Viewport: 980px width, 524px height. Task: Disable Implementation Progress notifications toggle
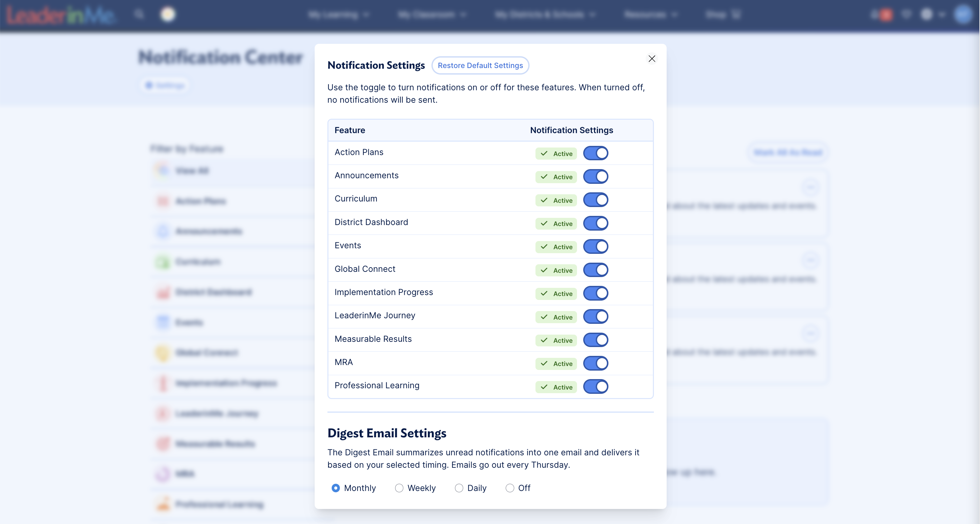tap(596, 293)
